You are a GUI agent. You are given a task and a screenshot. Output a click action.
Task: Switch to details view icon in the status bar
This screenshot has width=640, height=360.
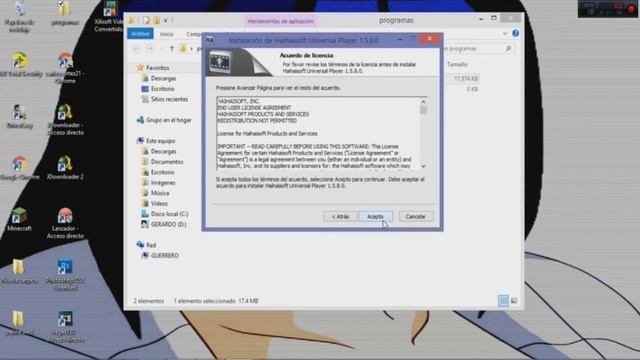click(x=503, y=301)
